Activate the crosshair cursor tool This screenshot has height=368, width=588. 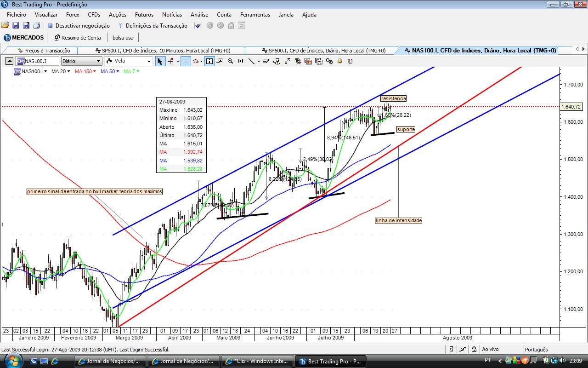pyautogui.click(x=171, y=61)
